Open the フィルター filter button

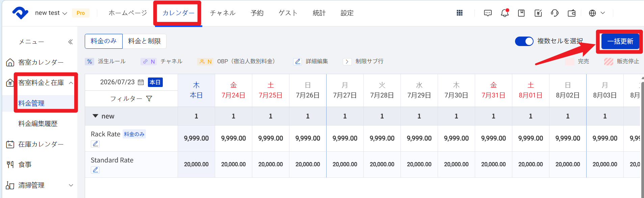[131, 98]
